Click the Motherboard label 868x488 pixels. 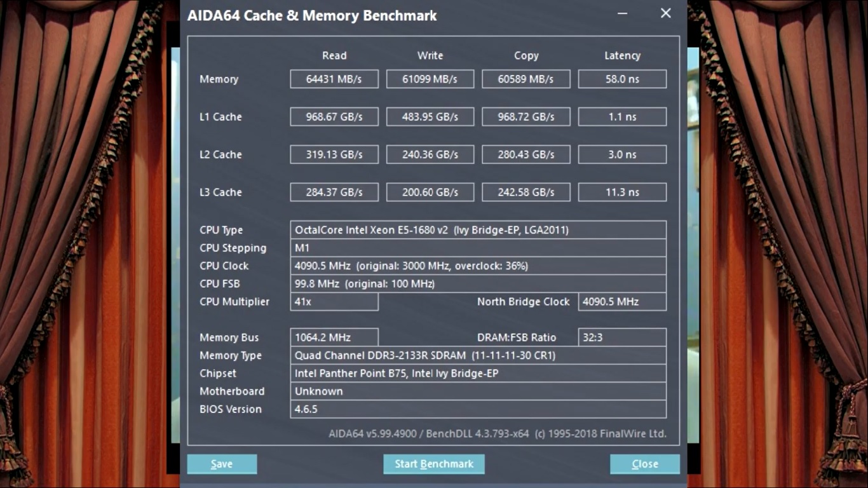[232, 391]
